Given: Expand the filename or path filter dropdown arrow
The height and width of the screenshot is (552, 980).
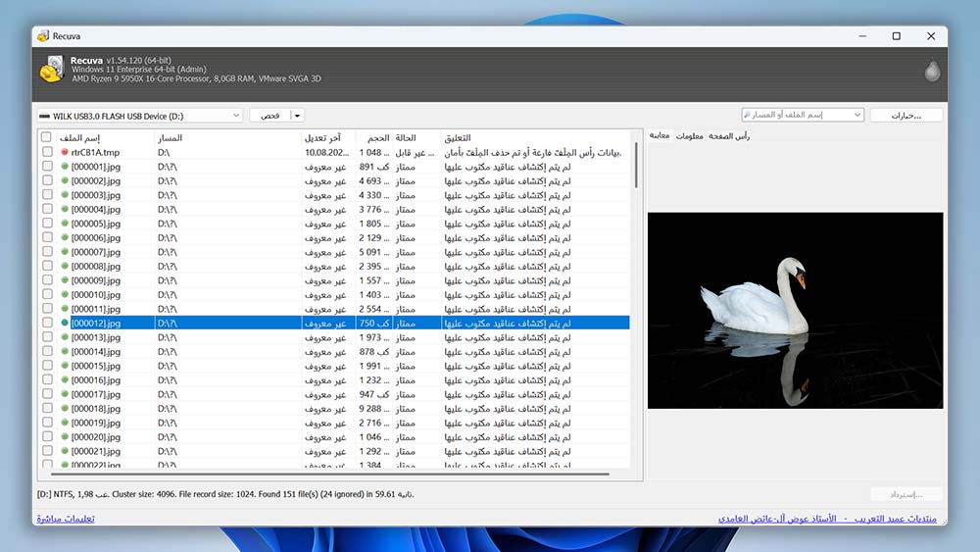Looking at the screenshot, I should [x=857, y=115].
